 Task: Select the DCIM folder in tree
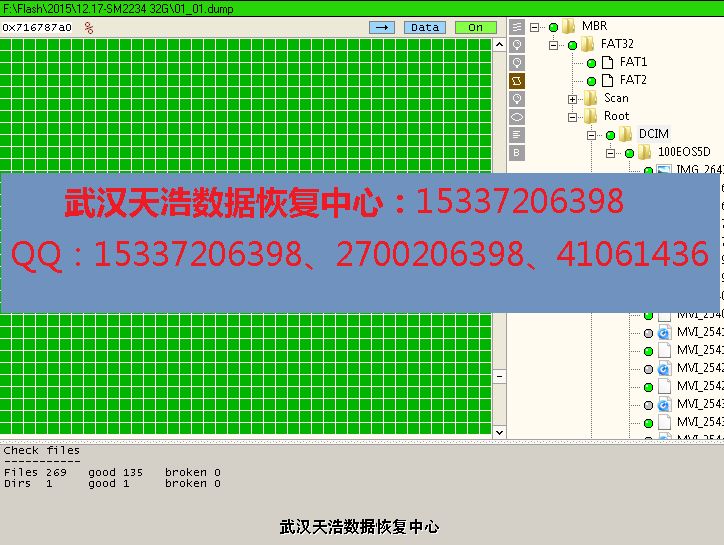653,134
